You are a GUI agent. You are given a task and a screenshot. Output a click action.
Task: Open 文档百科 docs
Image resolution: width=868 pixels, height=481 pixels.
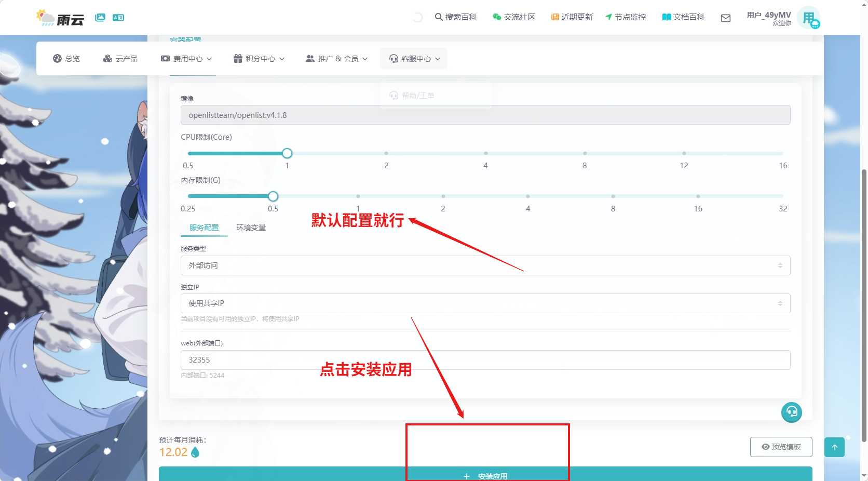pos(683,17)
